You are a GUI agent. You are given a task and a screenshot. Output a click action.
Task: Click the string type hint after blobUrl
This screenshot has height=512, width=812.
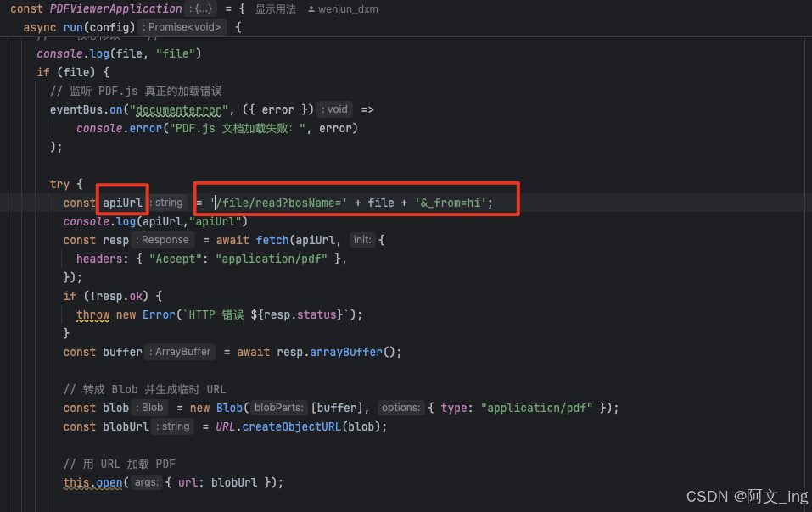[x=172, y=426]
